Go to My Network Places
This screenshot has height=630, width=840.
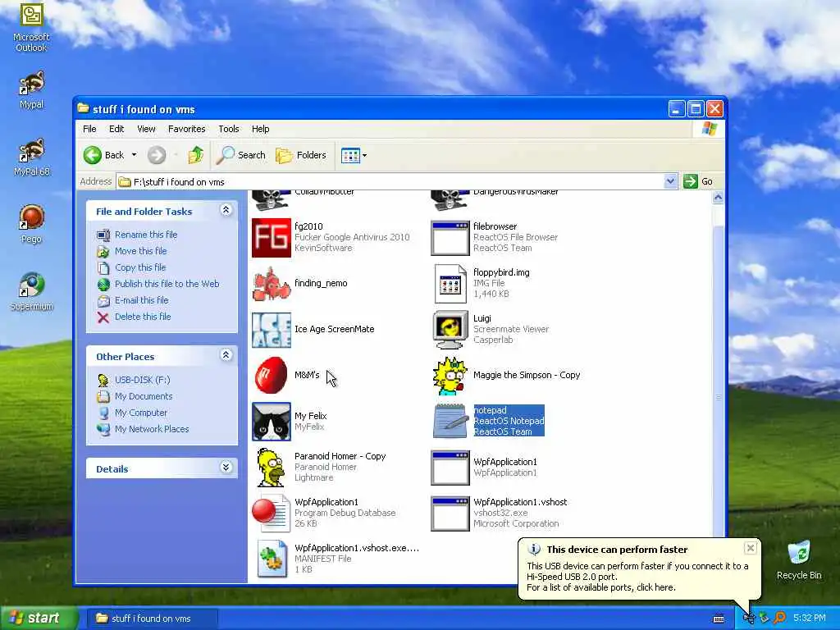[152, 429]
